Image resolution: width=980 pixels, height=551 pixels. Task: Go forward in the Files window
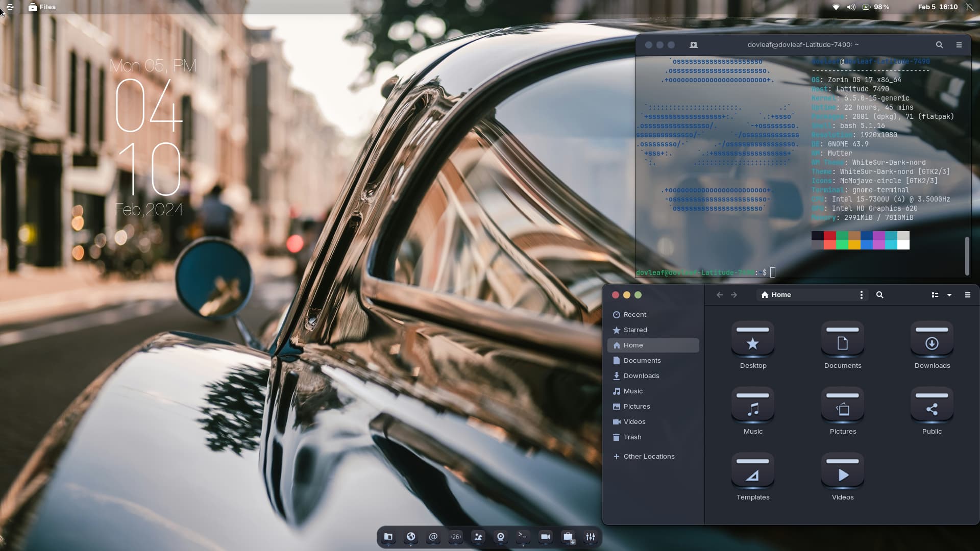734,295
